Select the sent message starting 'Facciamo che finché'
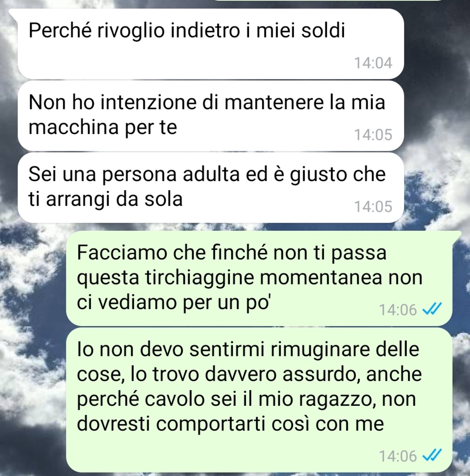 click(x=259, y=278)
